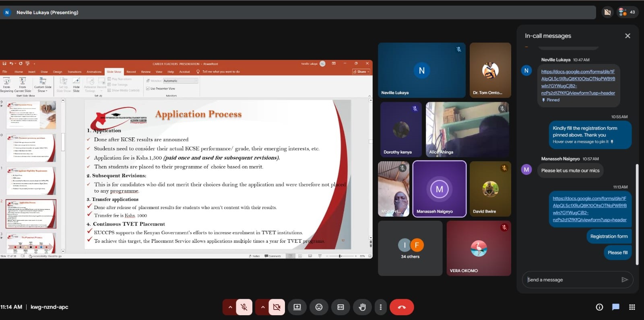
Task: Close the In-call messages panel
Action: pyautogui.click(x=627, y=36)
